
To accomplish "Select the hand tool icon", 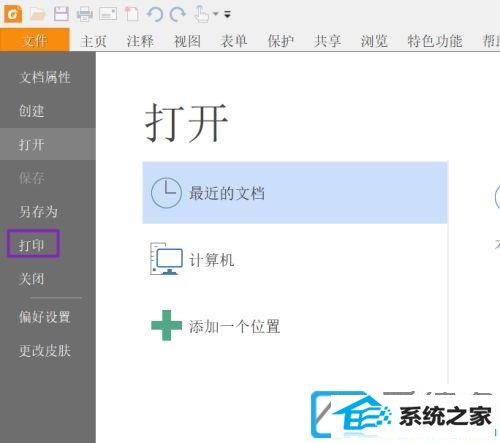I will [202, 14].
